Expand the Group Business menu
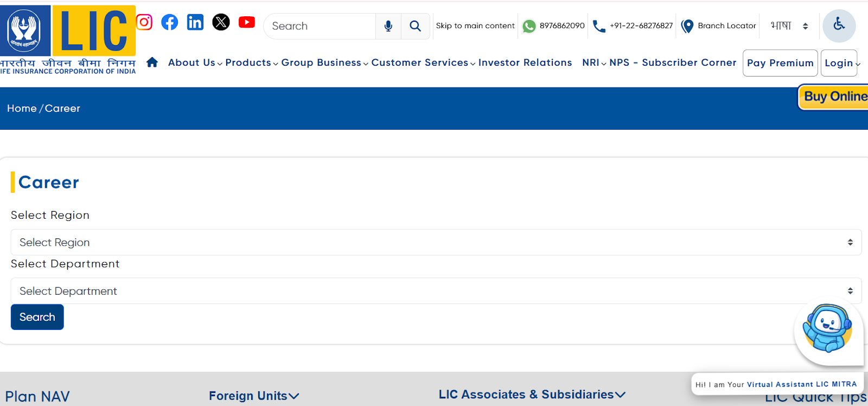868x406 pixels. 324,62
